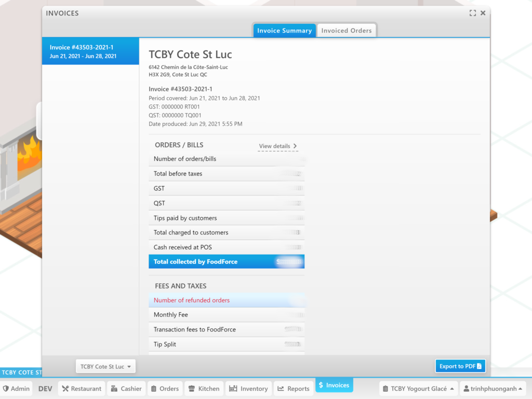Open the TCBY Yogourt Glacé menu

418,388
